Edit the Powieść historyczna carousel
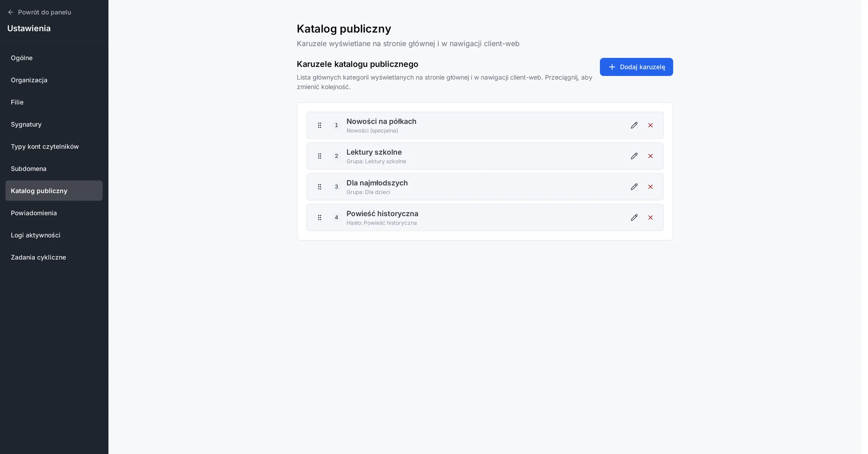The image size is (868, 454). 634,217
